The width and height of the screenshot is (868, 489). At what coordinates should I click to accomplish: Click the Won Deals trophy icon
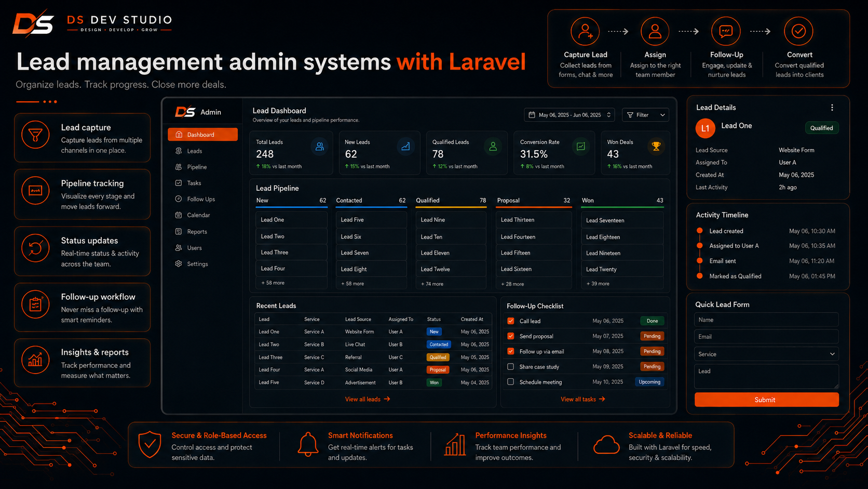656,147
